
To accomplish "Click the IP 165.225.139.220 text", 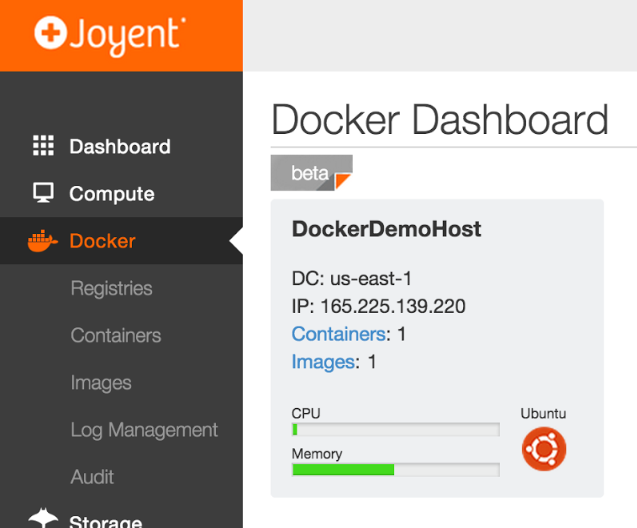I will [x=379, y=306].
